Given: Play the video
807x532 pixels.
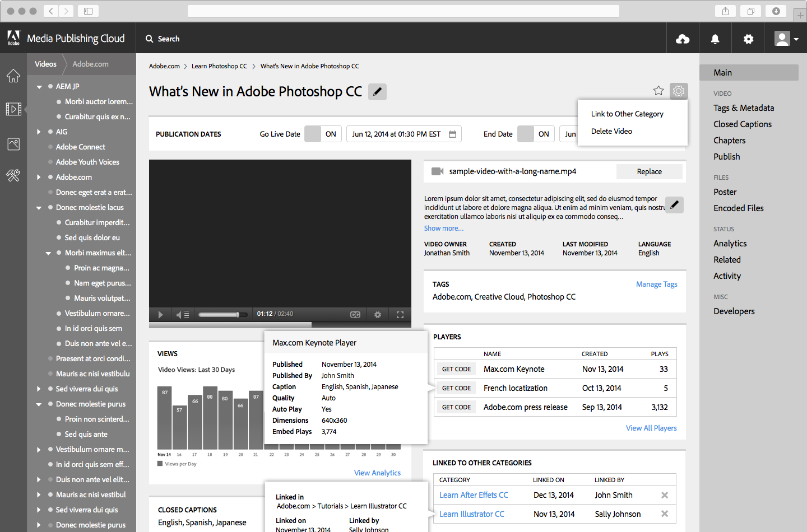Looking at the screenshot, I should click(x=160, y=315).
